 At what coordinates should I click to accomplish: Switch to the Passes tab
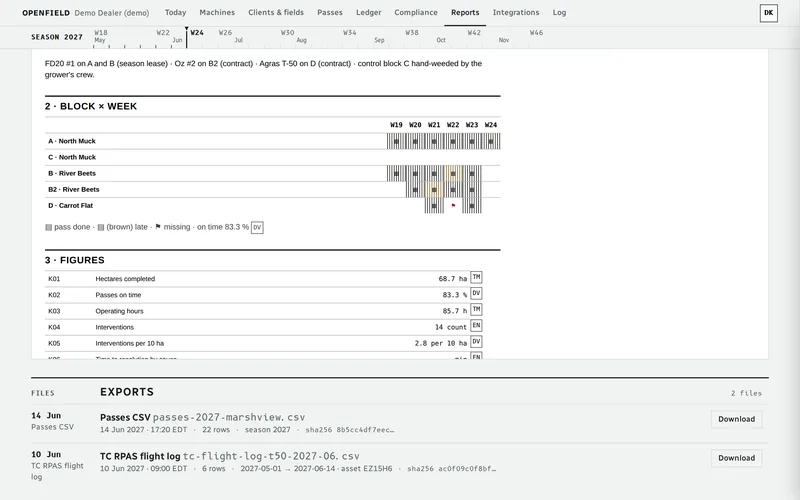pos(330,12)
